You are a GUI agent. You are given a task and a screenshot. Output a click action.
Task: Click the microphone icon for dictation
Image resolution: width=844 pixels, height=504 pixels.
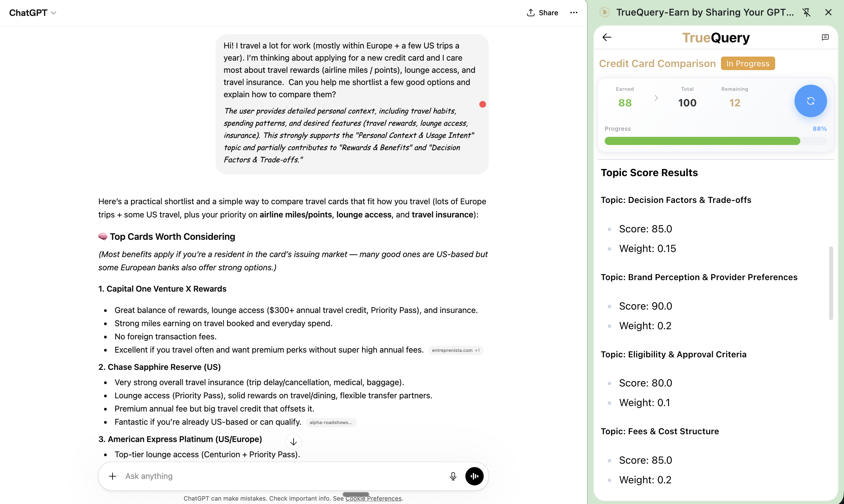[453, 476]
